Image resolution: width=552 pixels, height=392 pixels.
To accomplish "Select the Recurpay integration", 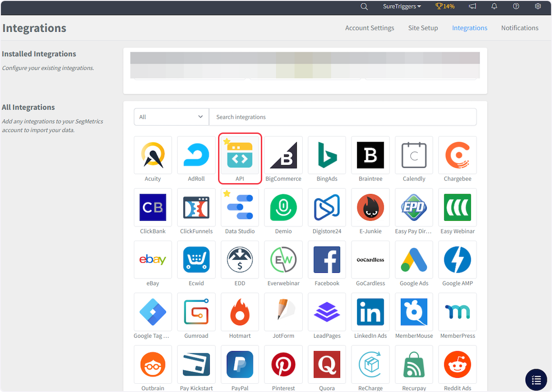I will pos(414,364).
